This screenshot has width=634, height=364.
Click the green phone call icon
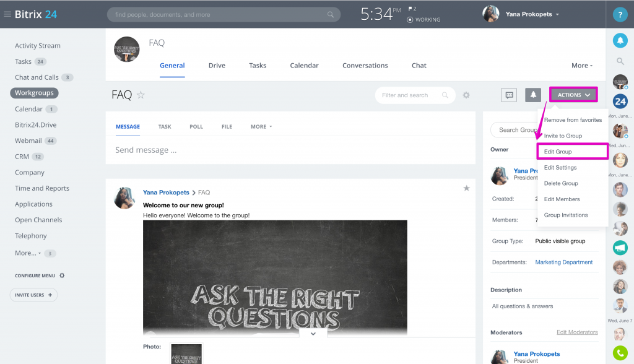[620, 353]
